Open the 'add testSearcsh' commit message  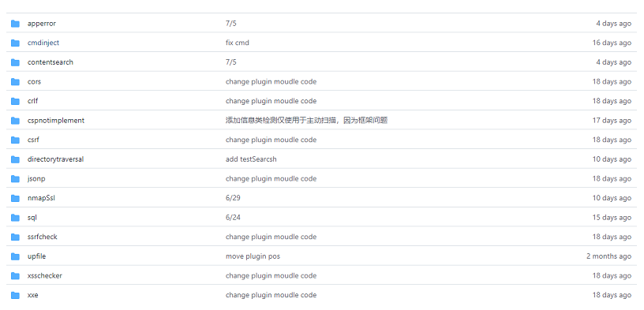click(x=251, y=159)
